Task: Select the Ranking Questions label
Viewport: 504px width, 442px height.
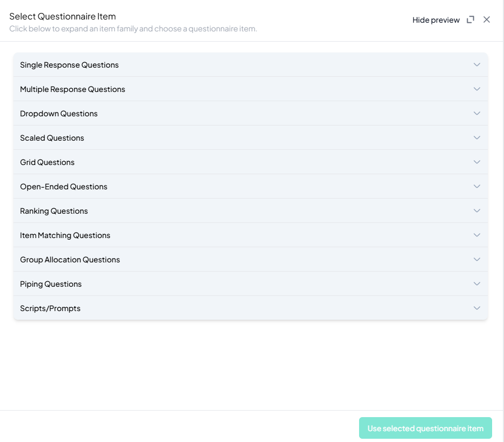Action: 54,211
